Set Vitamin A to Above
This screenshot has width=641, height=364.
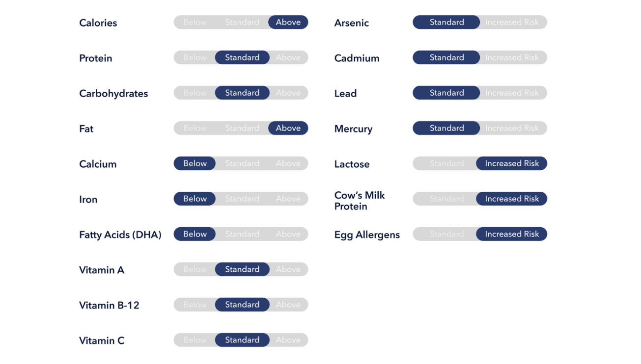[288, 269]
